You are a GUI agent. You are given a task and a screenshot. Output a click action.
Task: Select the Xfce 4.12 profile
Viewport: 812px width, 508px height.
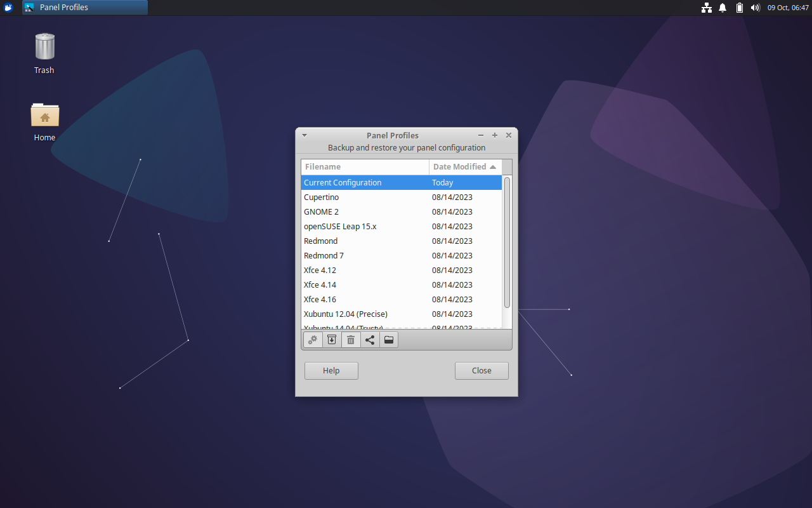[401, 270]
